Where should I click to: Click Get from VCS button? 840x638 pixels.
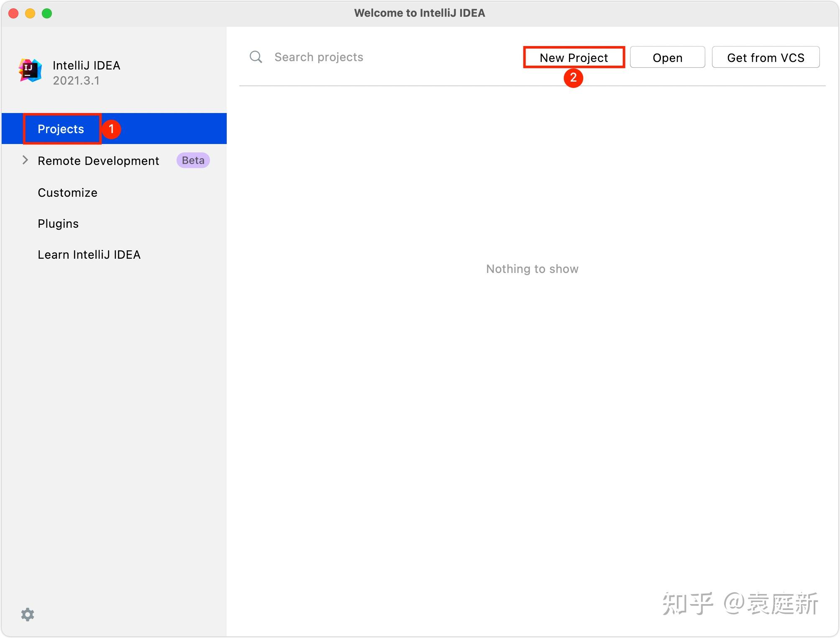(x=765, y=57)
